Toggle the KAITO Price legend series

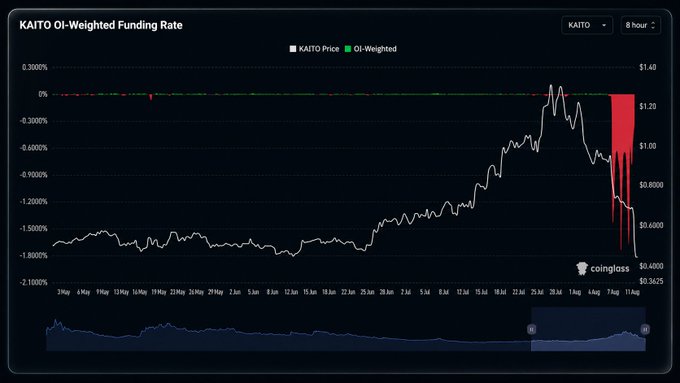(x=314, y=49)
